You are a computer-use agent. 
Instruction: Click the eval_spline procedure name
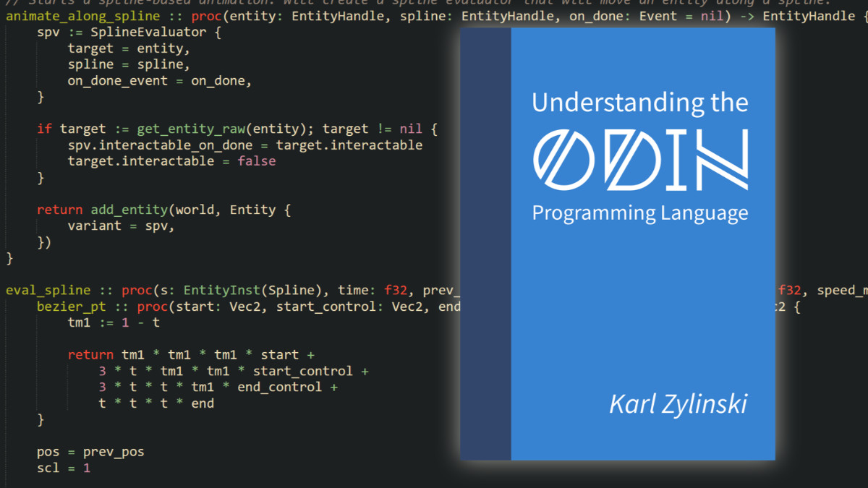click(x=48, y=291)
